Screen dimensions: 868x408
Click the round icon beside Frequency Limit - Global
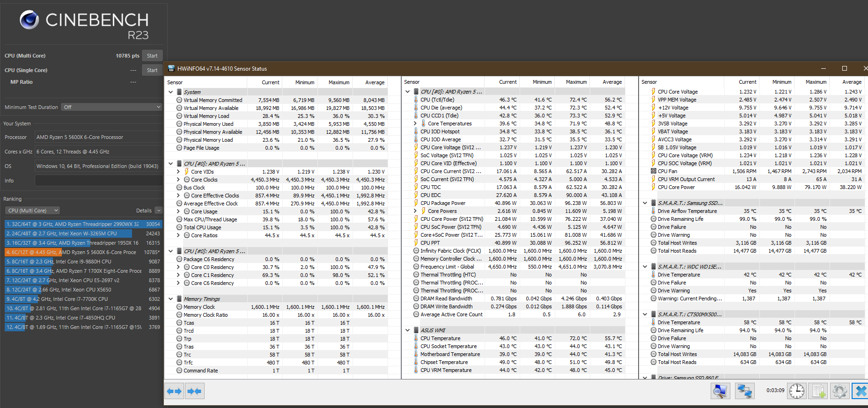(416, 267)
